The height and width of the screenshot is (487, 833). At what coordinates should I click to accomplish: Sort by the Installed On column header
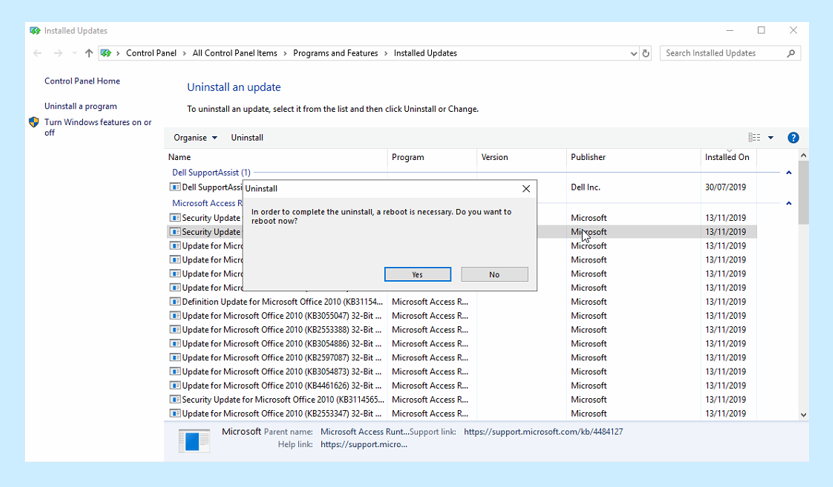[728, 157]
